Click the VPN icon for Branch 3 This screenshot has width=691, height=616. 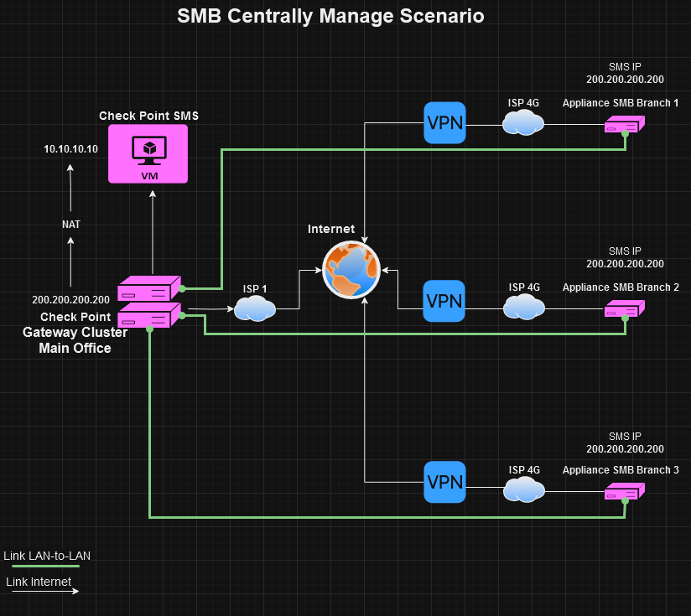(444, 482)
